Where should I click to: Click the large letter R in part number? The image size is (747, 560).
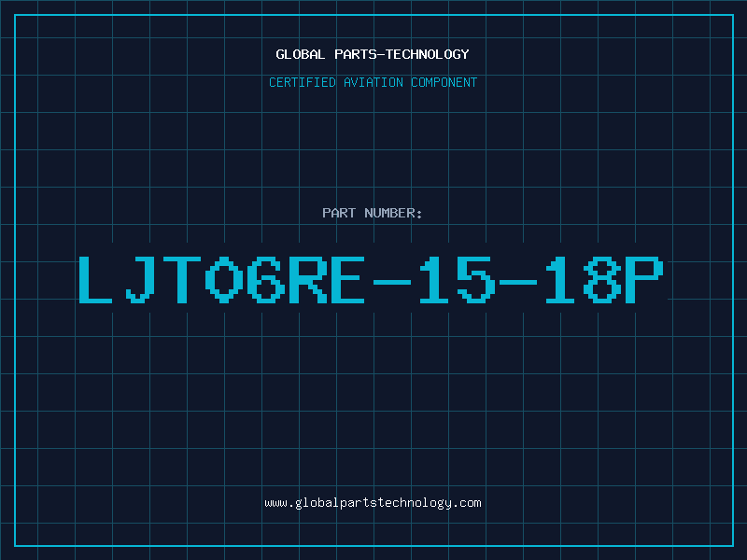pyautogui.click(x=308, y=279)
